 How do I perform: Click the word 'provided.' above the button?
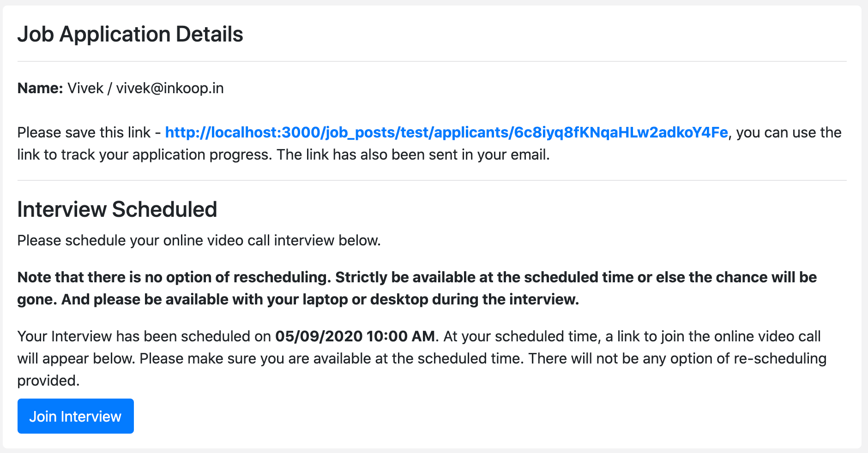pyautogui.click(x=48, y=381)
